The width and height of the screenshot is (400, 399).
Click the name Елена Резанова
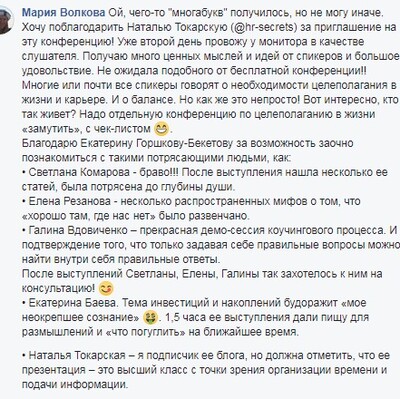point(71,202)
